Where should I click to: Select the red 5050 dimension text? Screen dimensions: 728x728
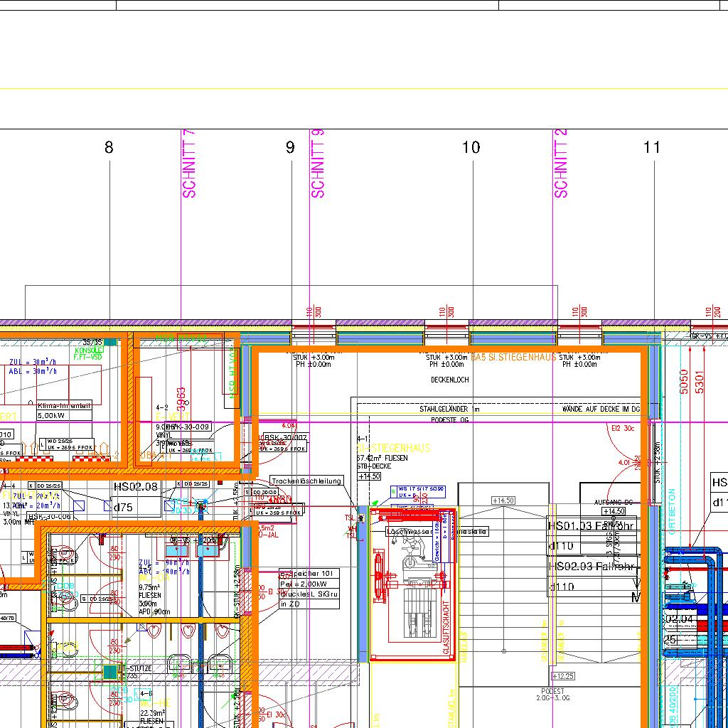click(685, 382)
